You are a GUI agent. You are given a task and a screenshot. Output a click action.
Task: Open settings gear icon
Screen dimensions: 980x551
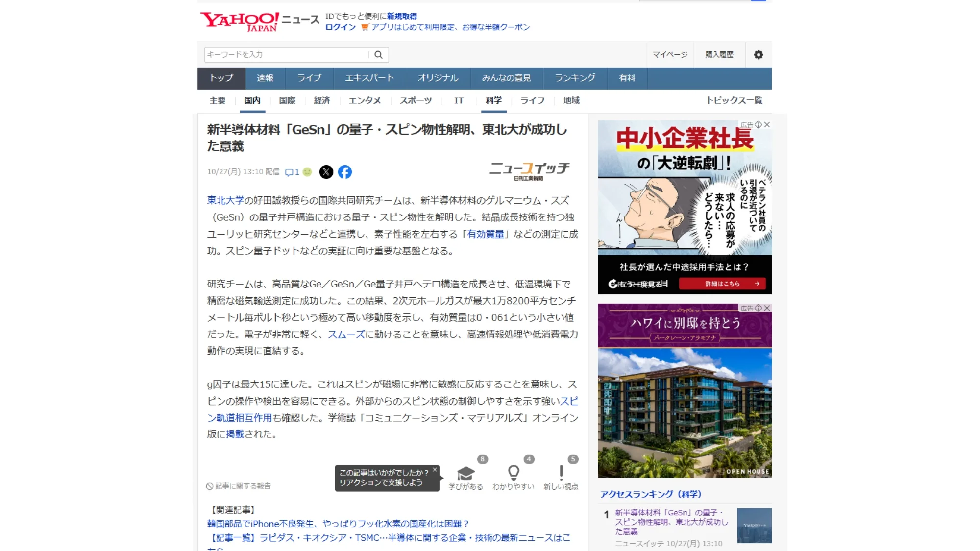coord(758,55)
